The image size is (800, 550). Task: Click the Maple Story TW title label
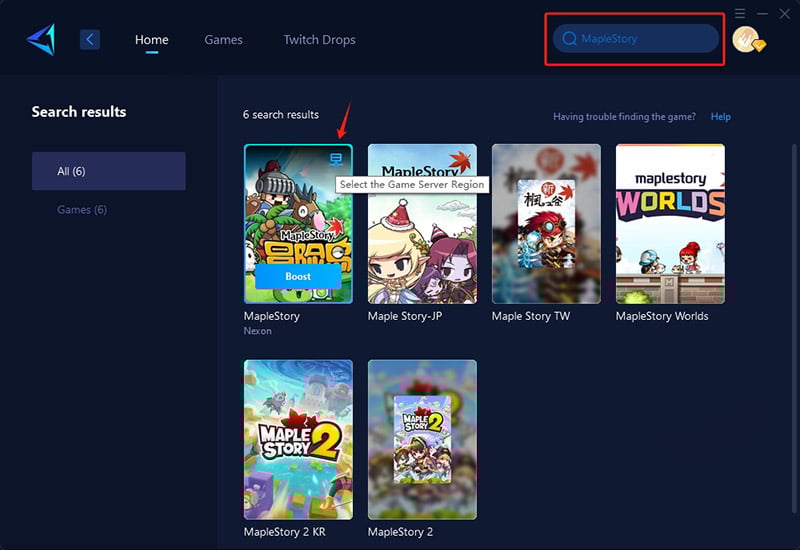pos(531,316)
